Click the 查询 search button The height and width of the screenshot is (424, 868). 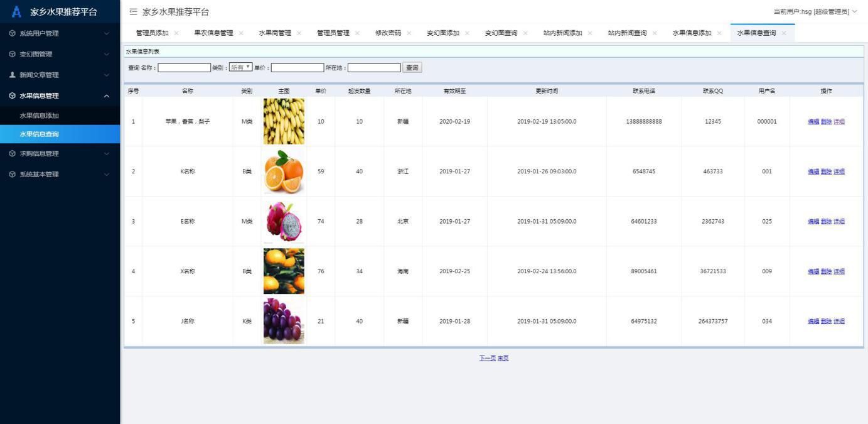tap(412, 67)
